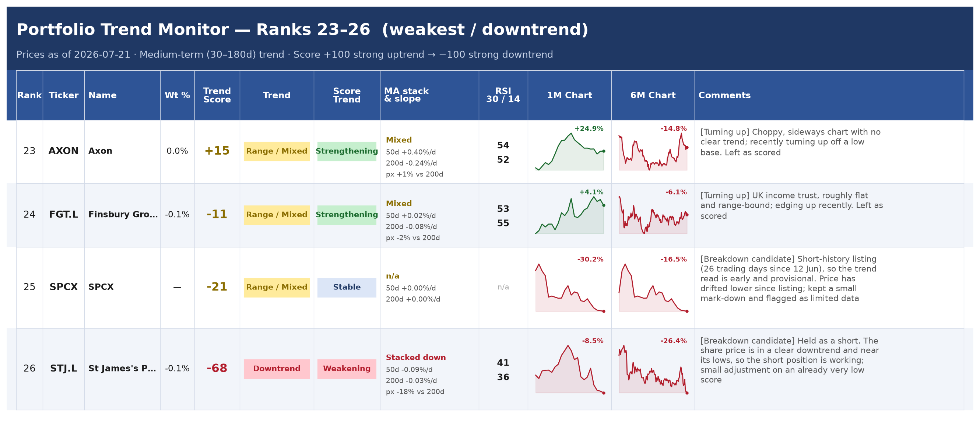The image size is (980, 433).
Task: Click SPCX's Range / Mixed trend badge
Action: [277, 287]
